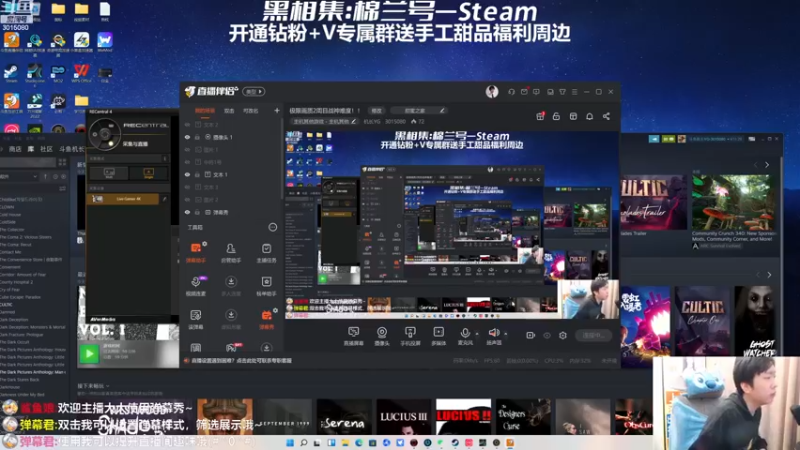Viewport: 800px width, 450px height.
Task: Edit Live Gamer 4K device in RECentral
Action: point(164,199)
